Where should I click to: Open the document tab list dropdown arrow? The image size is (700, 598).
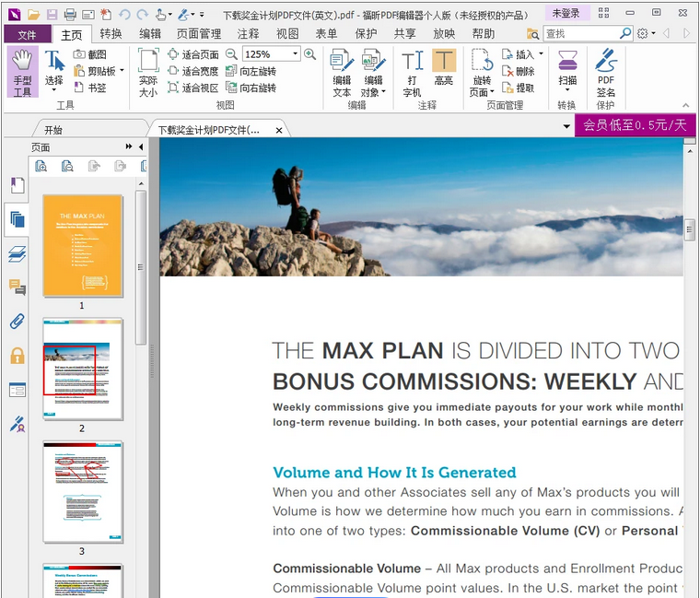point(566,126)
